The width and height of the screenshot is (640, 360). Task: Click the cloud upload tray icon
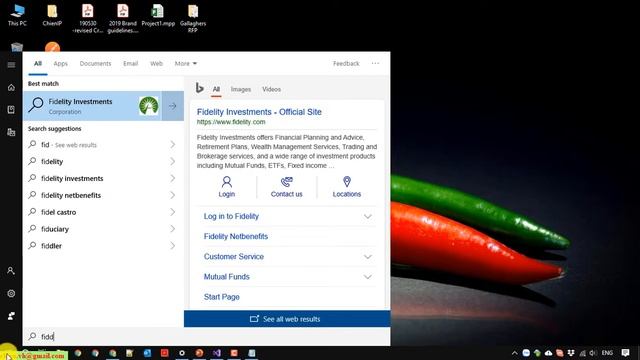coord(548,353)
